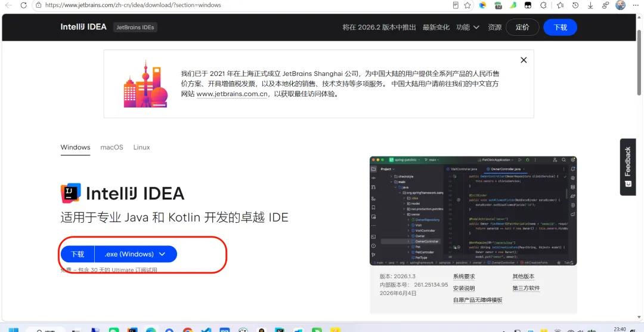Open the Feedback side tab
The image size is (644, 332).
627,167
